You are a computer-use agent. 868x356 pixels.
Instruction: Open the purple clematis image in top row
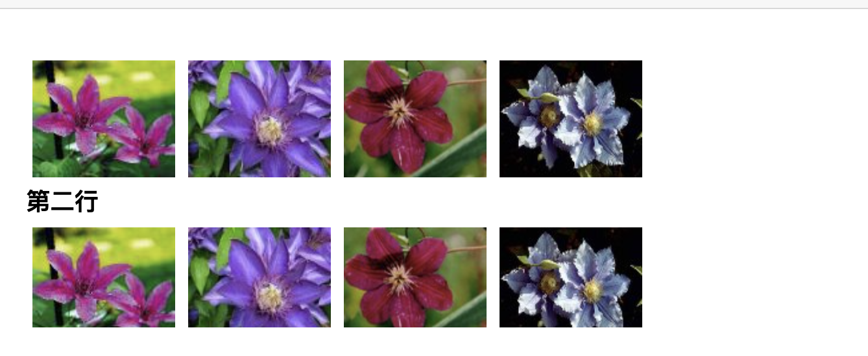pos(259,119)
